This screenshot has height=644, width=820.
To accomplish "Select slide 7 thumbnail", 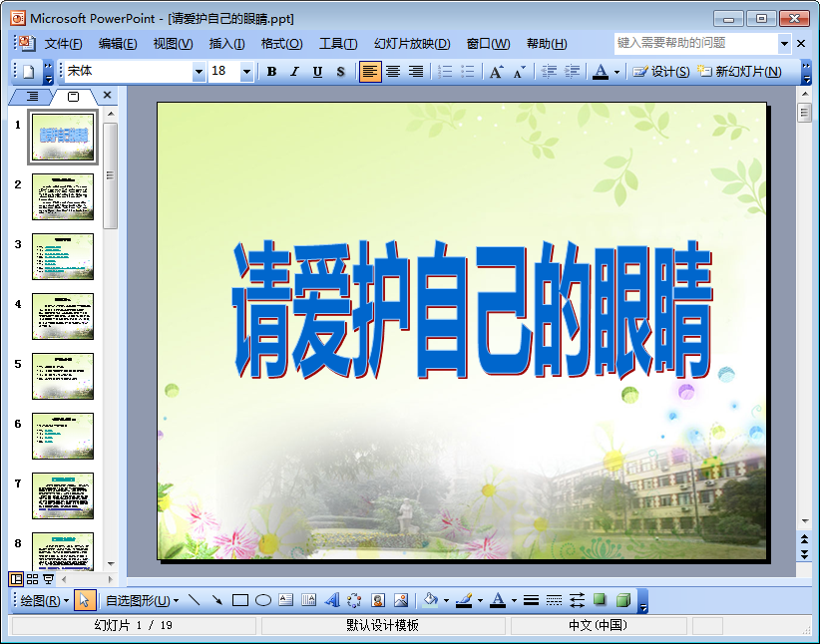I will tap(63, 496).
